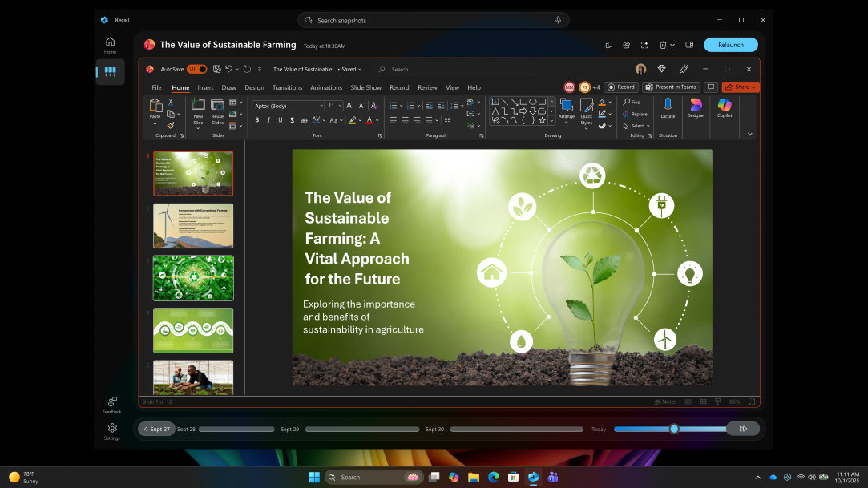Open the Recall timeline view in sidebar
Screen dimensions: 868x488
(x=110, y=71)
